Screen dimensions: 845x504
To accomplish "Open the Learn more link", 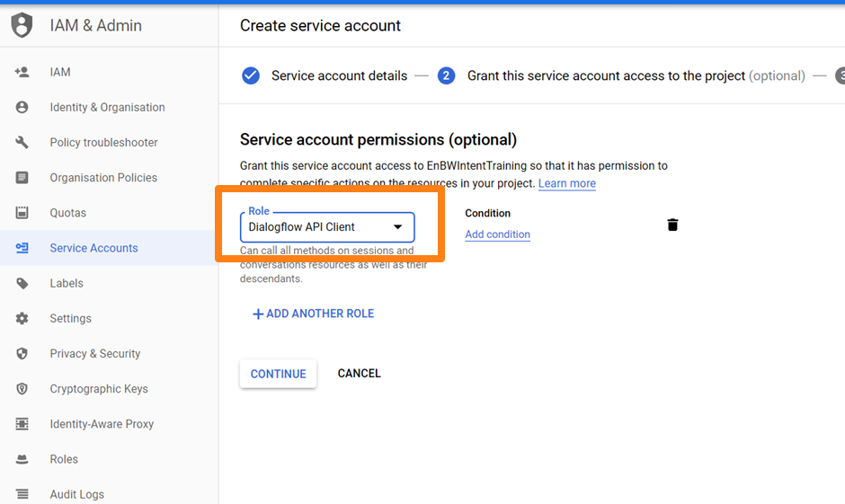I will (567, 183).
